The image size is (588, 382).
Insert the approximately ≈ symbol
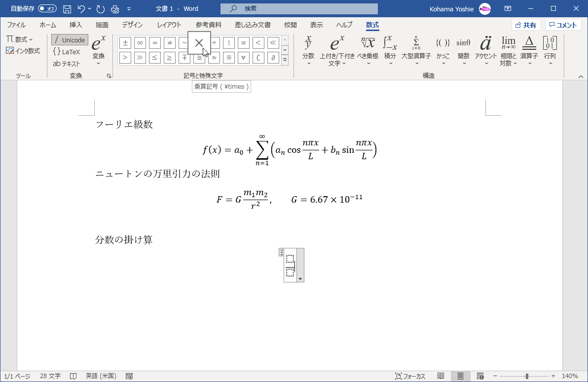click(214, 58)
